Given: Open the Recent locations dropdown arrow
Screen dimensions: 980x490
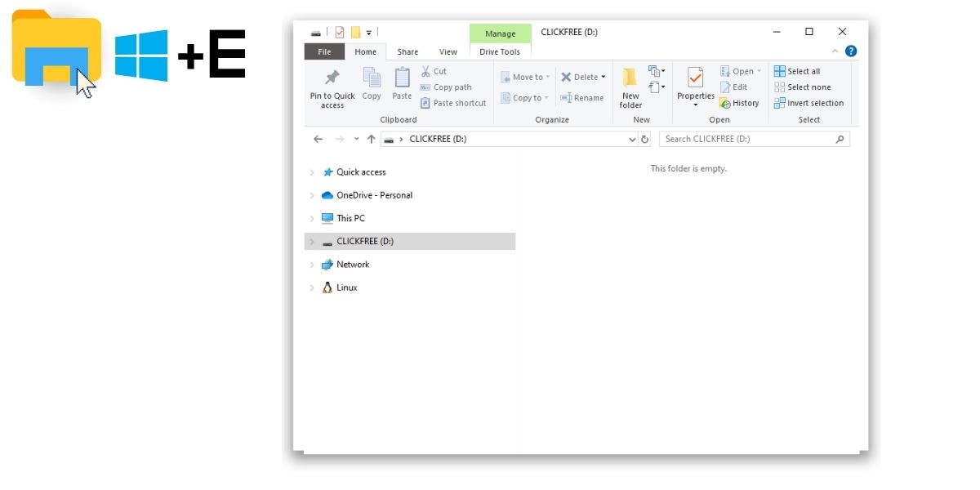Looking at the screenshot, I should point(356,140).
